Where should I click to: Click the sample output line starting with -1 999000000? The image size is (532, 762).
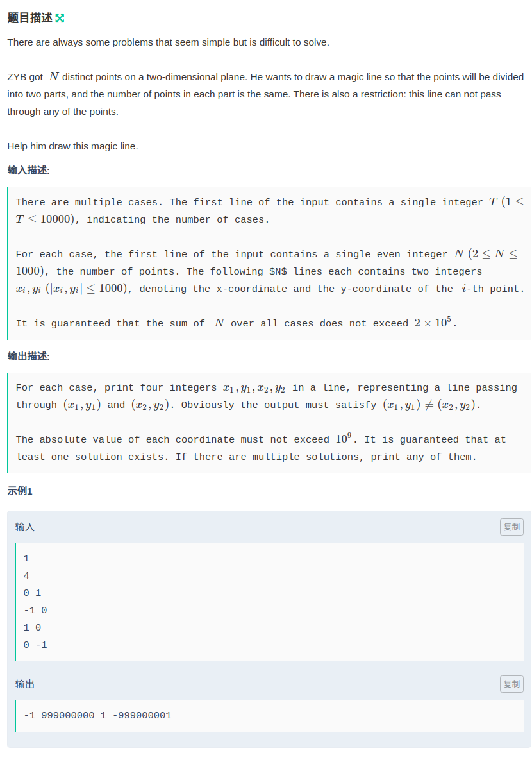point(97,715)
